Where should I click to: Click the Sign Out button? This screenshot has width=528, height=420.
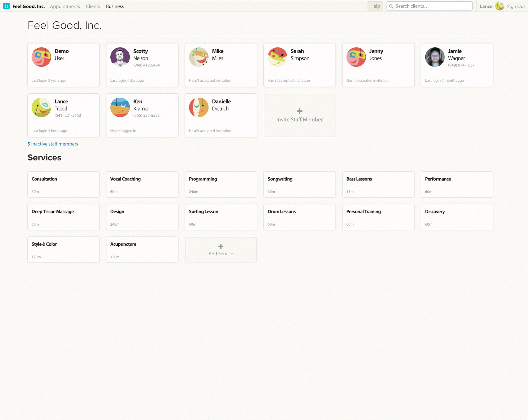click(515, 6)
